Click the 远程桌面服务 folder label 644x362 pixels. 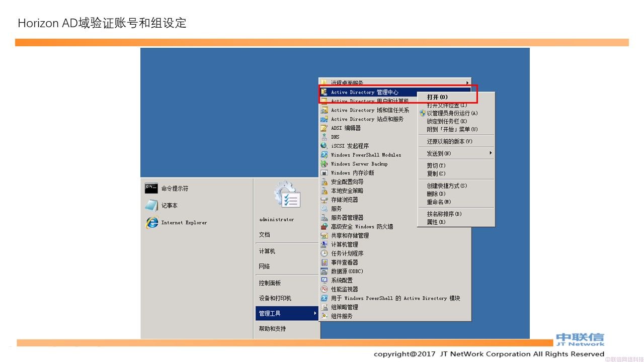pos(347,83)
